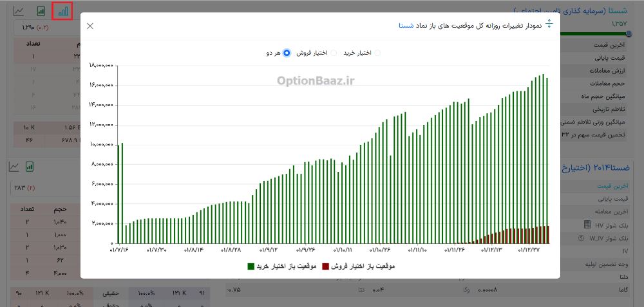
Task: Toggle the موقعیت باز اختیار خرید legend series
Action: (x=282, y=266)
